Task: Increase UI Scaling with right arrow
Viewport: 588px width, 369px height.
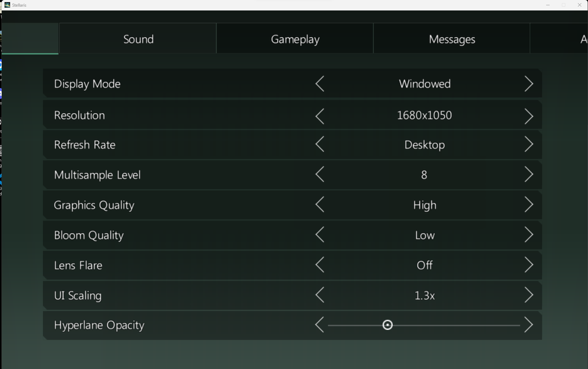Action: point(529,295)
